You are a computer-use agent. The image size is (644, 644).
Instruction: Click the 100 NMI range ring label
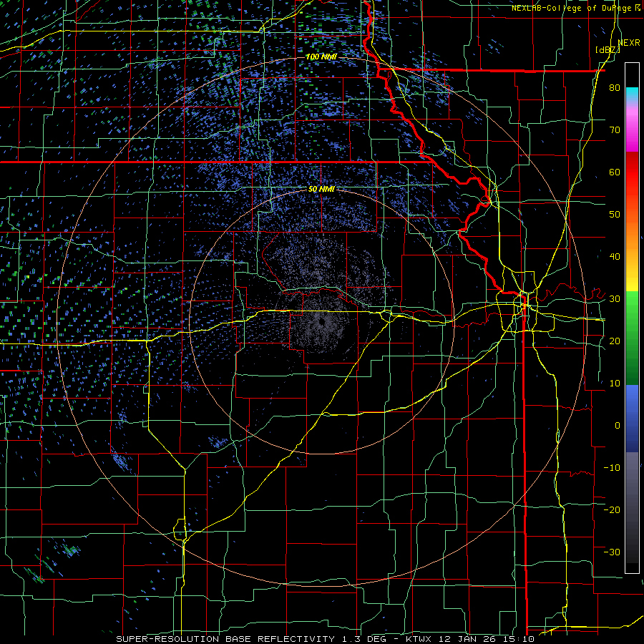pyautogui.click(x=321, y=57)
